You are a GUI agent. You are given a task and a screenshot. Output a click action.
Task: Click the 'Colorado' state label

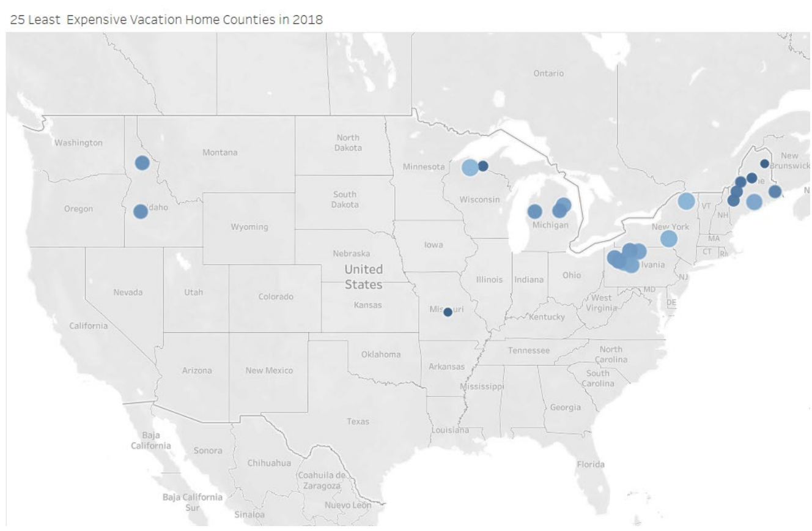click(276, 297)
